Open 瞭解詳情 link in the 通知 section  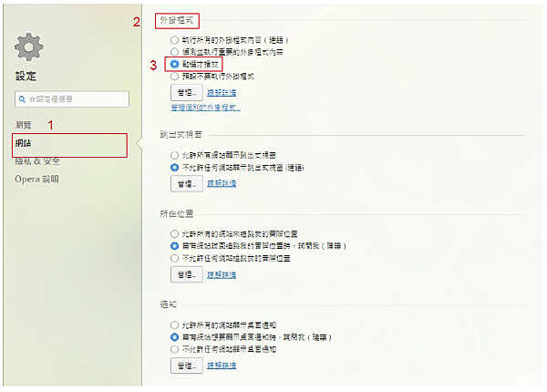222,366
